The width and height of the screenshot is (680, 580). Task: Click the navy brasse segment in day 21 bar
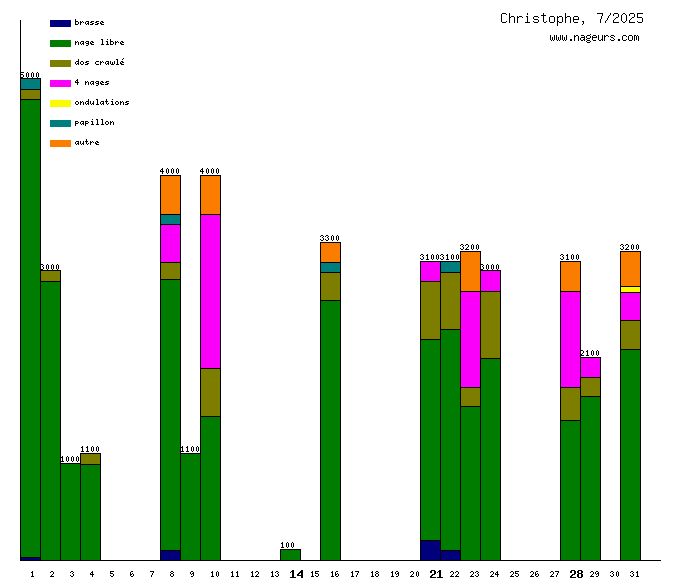[430, 550]
